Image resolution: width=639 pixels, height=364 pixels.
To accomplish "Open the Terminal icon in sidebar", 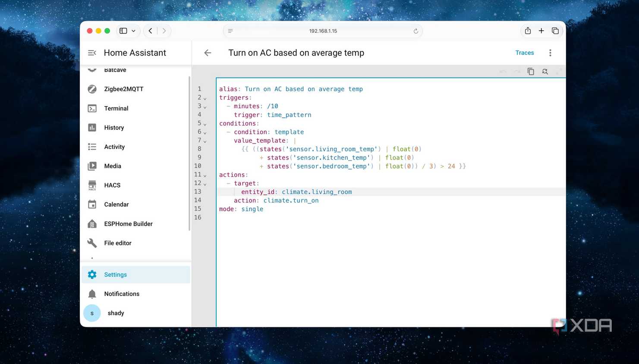I will pos(92,108).
